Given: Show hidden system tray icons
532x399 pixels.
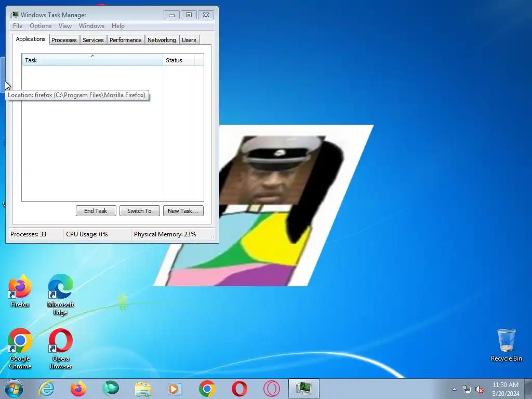Looking at the screenshot, I should pos(454,389).
